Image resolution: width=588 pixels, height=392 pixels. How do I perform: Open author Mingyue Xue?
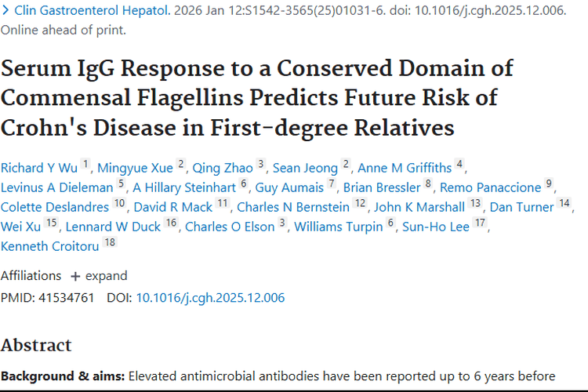(134, 167)
